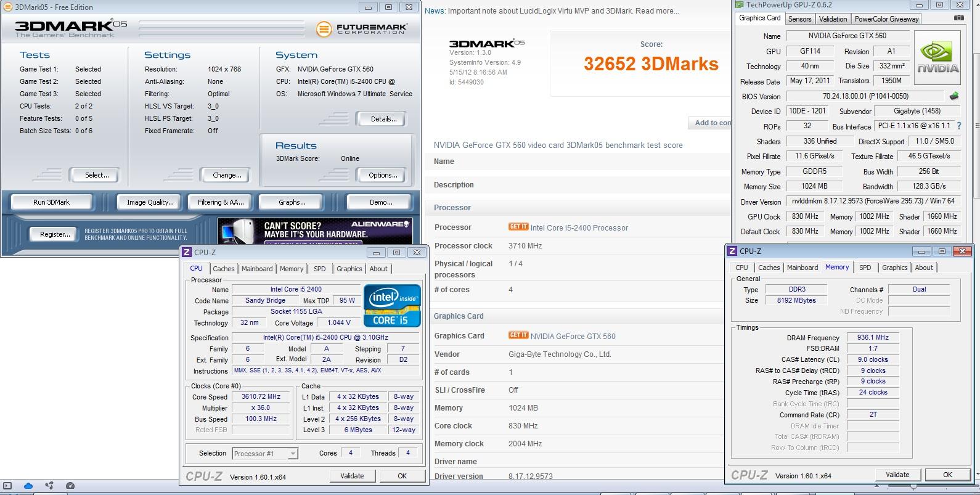Viewport: 980px width, 495px height.
Task: Click the BIOS save chip icon in GPU-Z
Action: point(954,96)
